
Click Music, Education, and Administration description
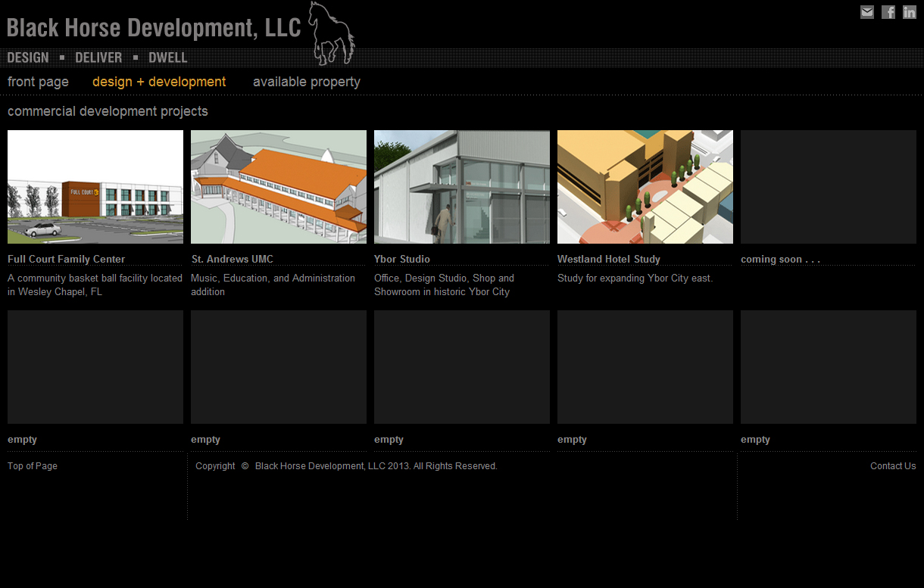pos(273,285)
